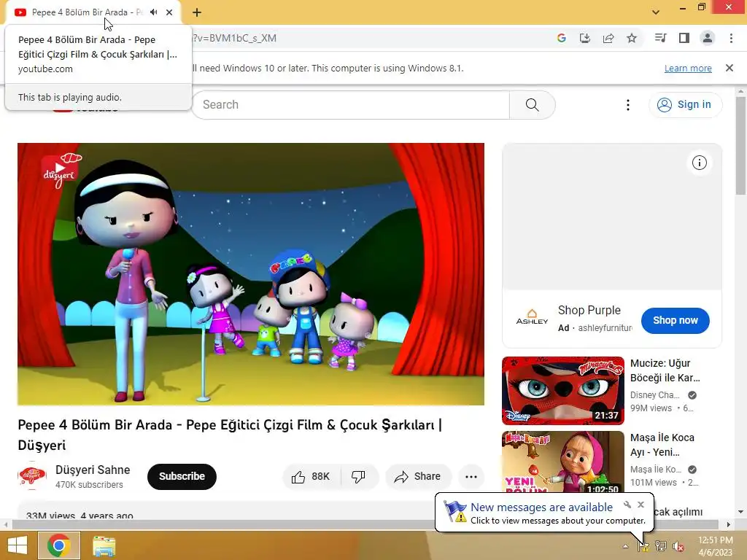Open the Learn more link
The height and width of the screenshot is (560, 747).
[688, 68]
